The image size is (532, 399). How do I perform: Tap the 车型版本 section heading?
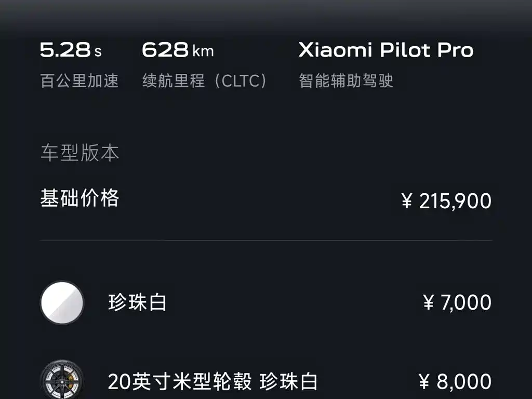point(79,153)
